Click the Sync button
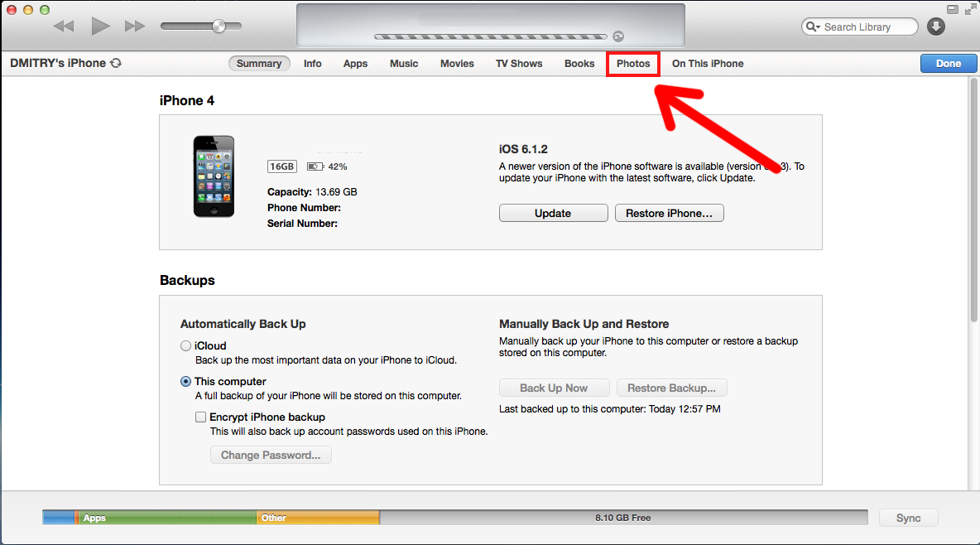The height and width of the screenshot is (545, 980). tap(908, 518)
